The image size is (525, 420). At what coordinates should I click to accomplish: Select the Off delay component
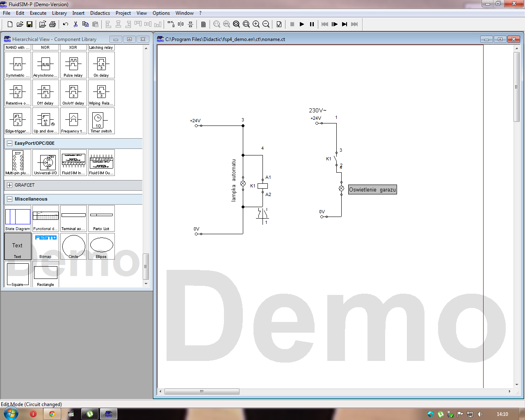(x=46, y=93)
